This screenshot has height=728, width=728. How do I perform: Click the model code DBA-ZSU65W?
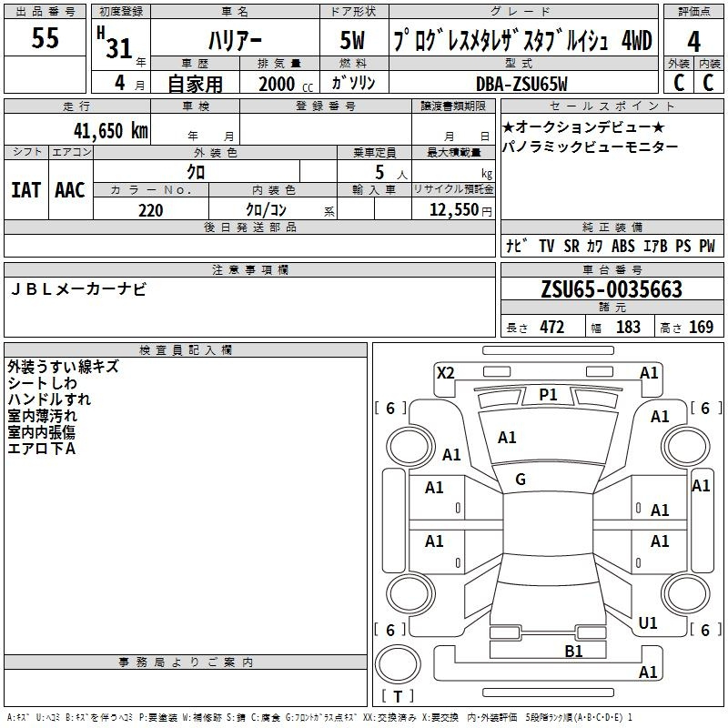pyautogui.click(x=521, y=84)
